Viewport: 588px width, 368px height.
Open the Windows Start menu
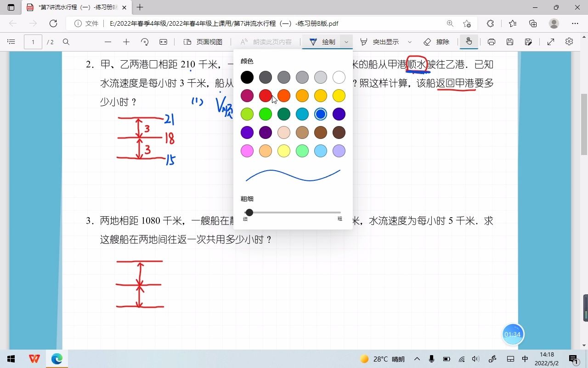(x=11, y=359)
